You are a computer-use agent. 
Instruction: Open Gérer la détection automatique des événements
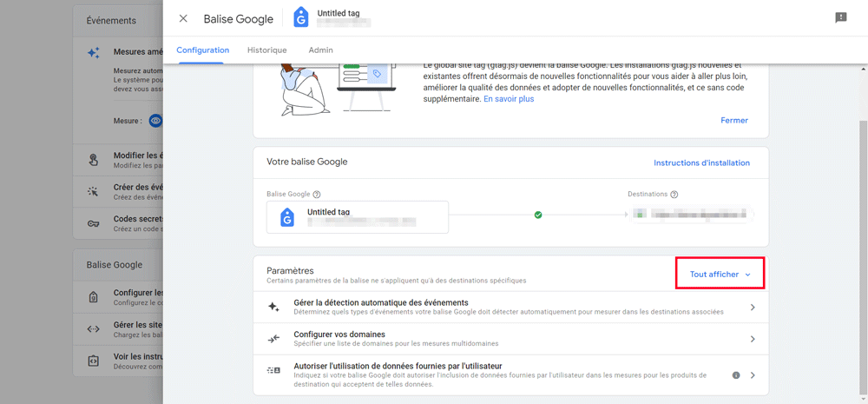coord(510,307)
